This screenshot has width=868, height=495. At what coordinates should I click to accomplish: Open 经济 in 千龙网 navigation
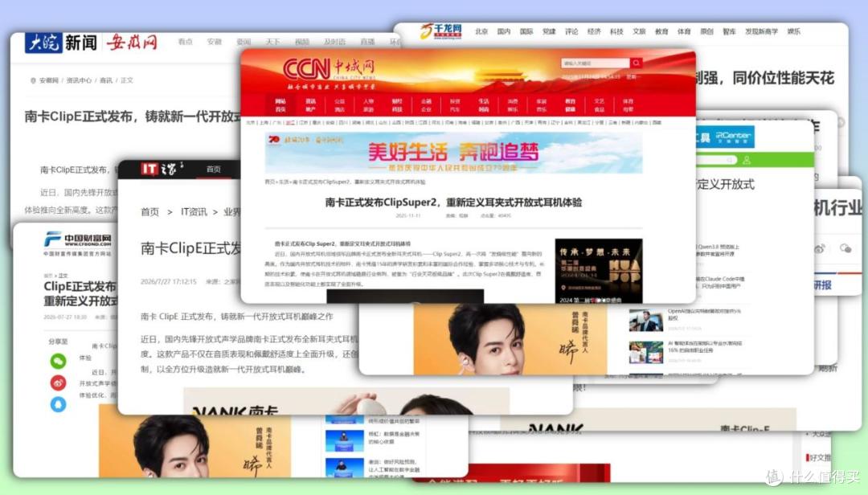click(x=594, y=31)
